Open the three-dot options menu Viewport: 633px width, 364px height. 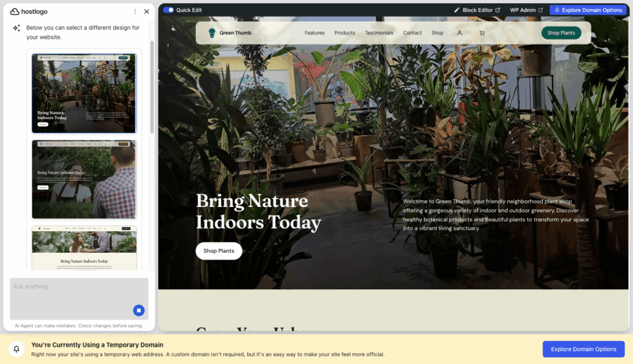coord(135,12)
